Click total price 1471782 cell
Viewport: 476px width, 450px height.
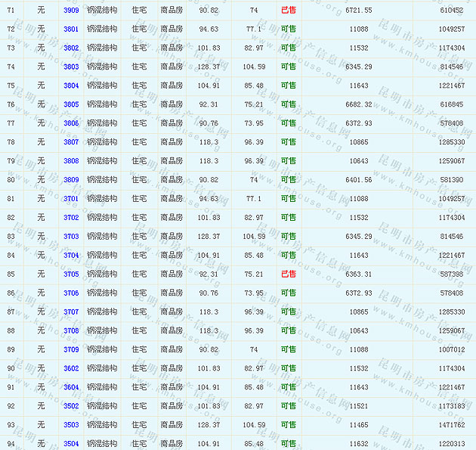click(x=451, y=425)
